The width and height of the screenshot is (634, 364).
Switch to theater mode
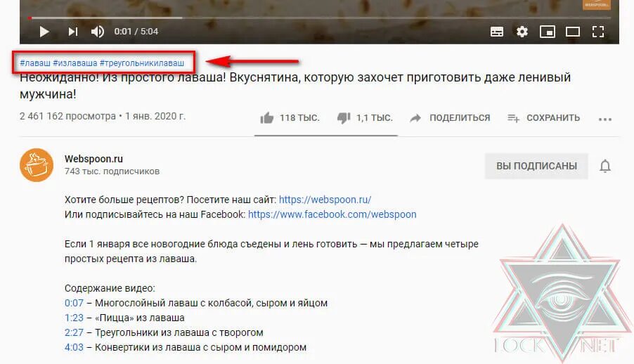point(573,32)
